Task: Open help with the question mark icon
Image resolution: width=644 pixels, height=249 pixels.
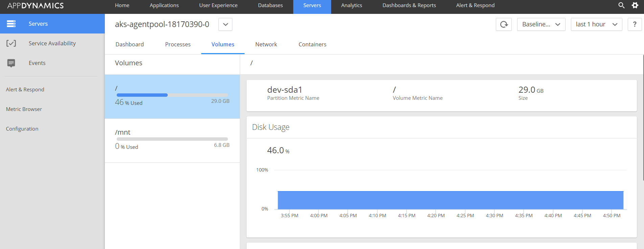Action: pos(635,24)
